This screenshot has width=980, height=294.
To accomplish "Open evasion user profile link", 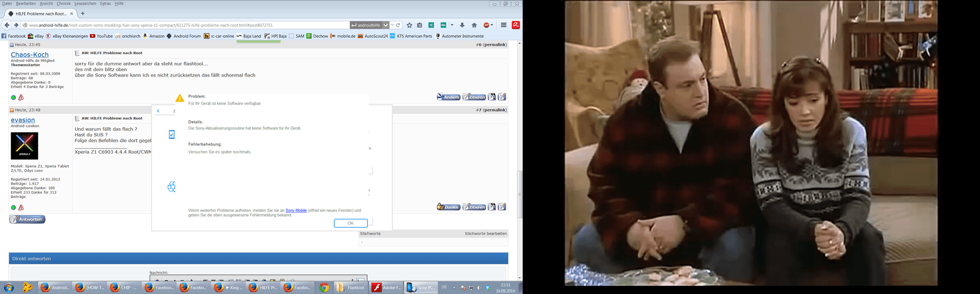I will tap(23, 120).
